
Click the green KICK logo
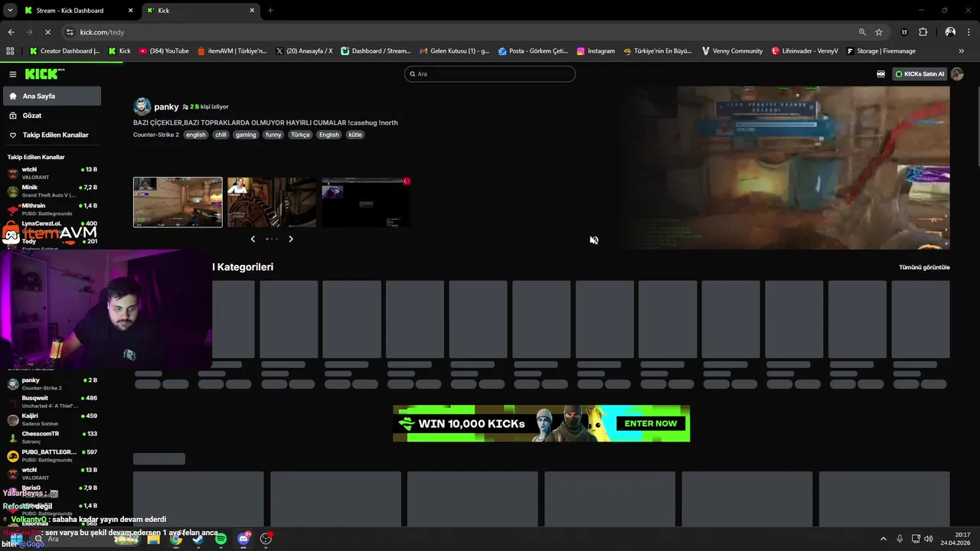coord(45,74)
